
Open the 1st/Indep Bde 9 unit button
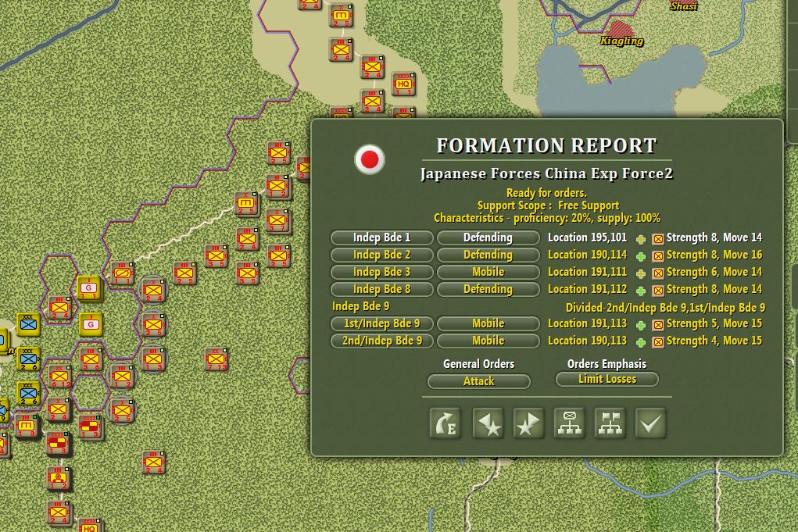[x=381, y=323]
